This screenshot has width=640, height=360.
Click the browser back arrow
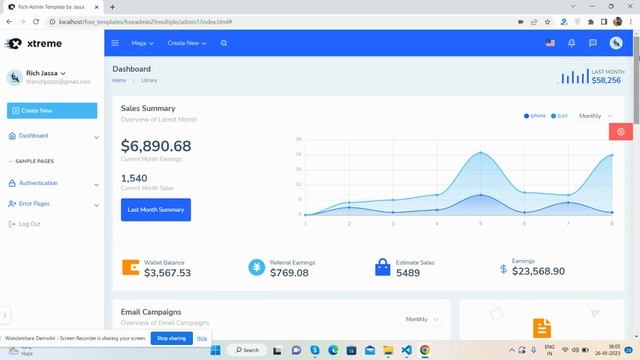(x=9, y=22)
